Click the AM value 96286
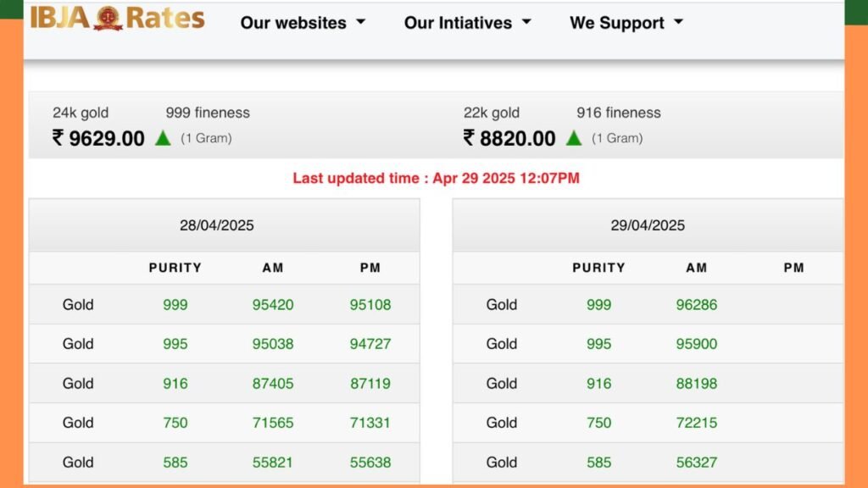868x488 pixels. click(697, 305)
